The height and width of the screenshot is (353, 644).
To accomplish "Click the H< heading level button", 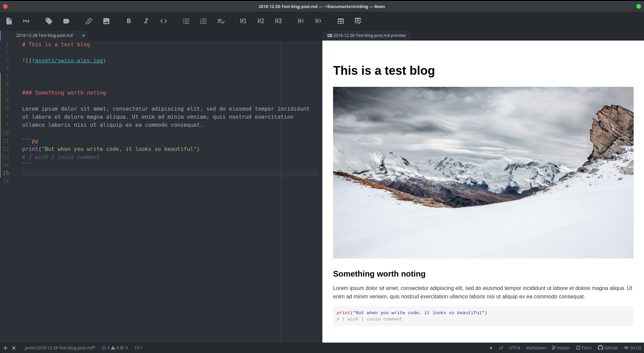I will (301, 21).
